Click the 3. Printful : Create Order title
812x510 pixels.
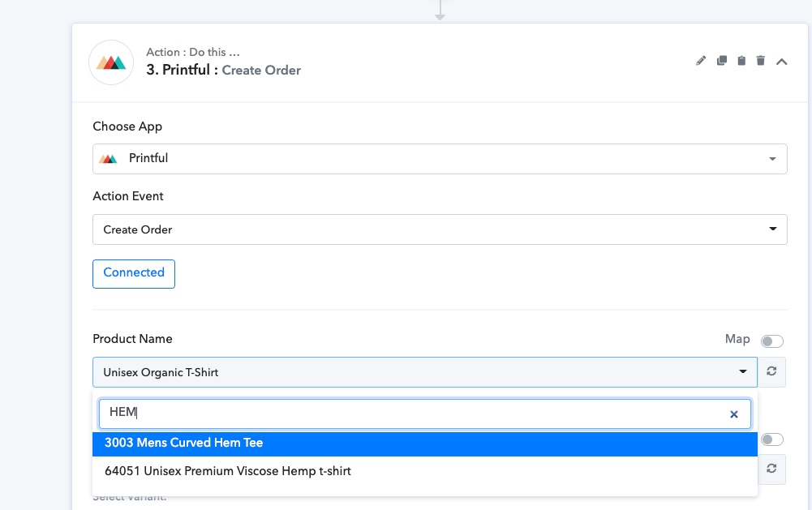(x=223, y=70)
